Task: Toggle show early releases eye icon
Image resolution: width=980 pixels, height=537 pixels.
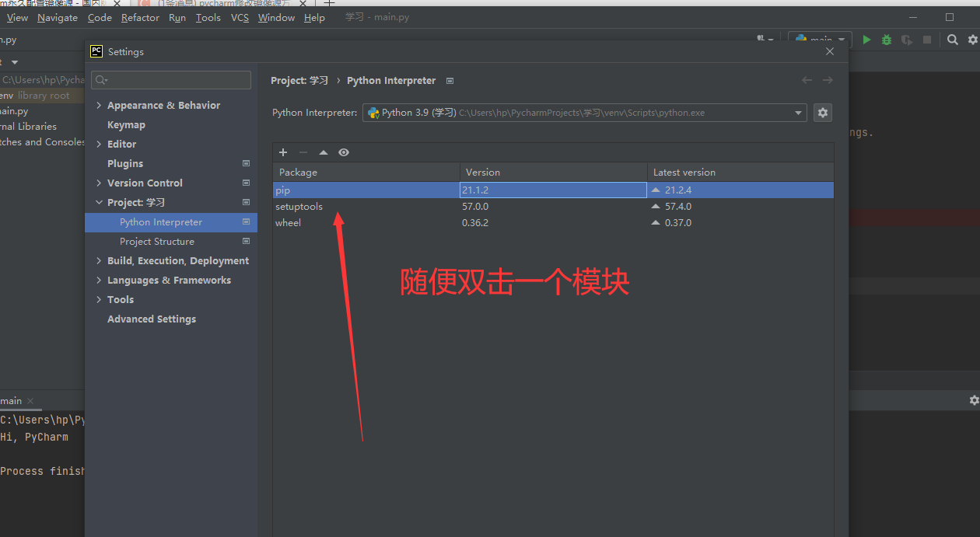Action: pos(344,152)
